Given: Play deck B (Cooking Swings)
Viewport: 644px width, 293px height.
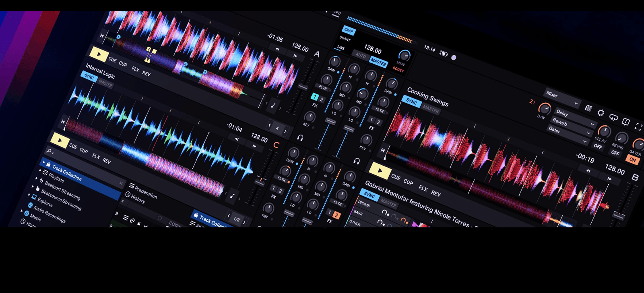Looking at the screenshot, I should pyautogui.click(x=380, y=170).
